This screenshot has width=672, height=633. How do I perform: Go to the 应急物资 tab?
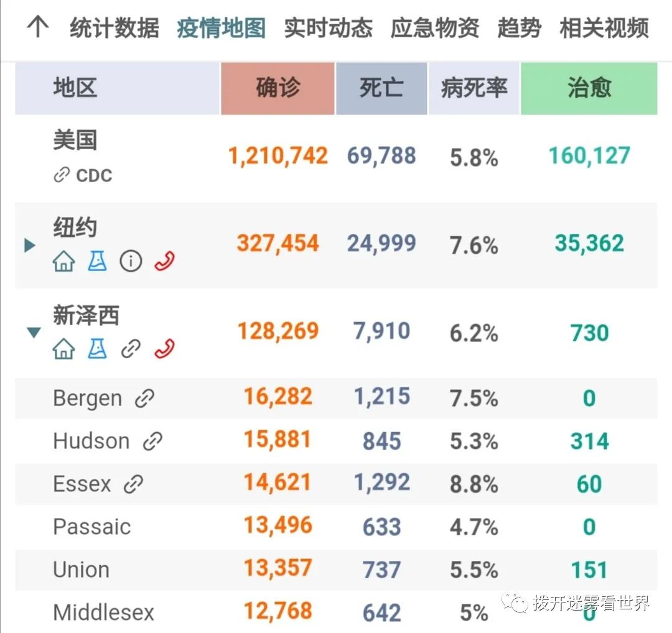pyautogui.click(x=435, y=28)
